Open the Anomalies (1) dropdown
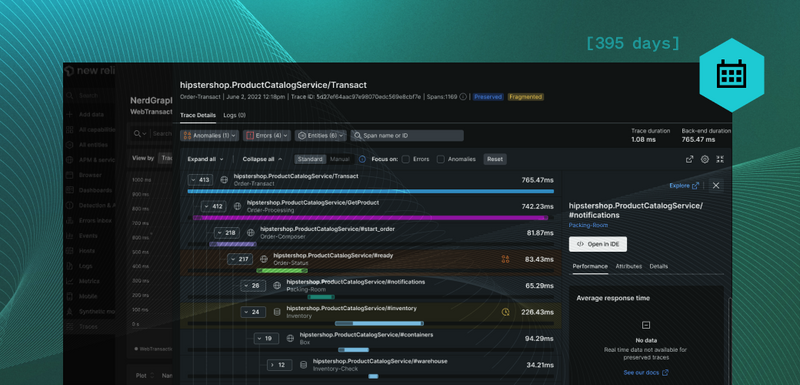This screenshot has height=385, width=800. click(x=209, y=136)
